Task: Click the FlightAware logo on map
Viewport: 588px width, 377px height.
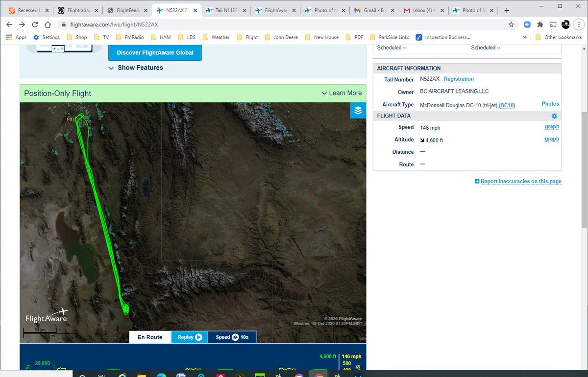Action: pyautogui.click(x=47, y=315)
